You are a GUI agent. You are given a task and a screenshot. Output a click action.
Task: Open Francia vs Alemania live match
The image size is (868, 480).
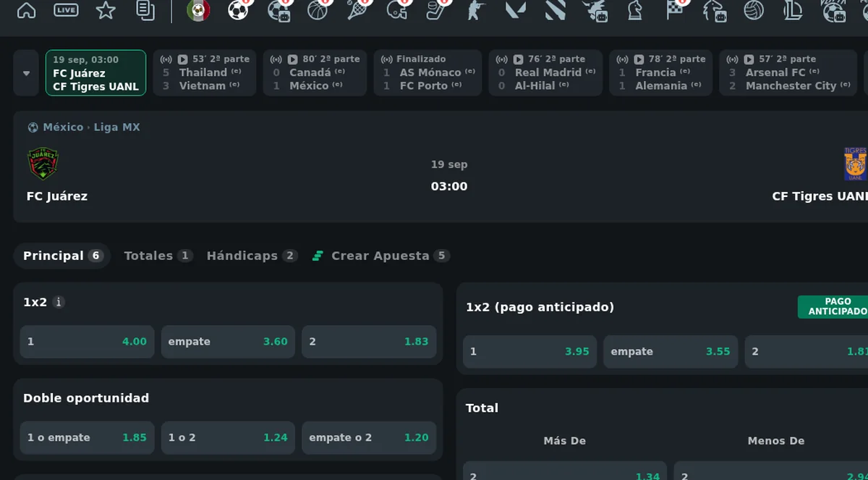(x=661, y=72)
